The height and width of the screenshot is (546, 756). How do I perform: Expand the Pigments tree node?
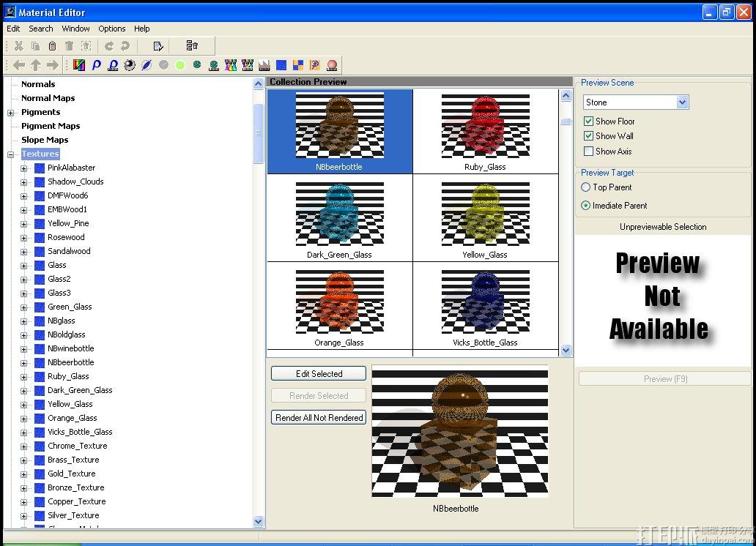(10, 113)
